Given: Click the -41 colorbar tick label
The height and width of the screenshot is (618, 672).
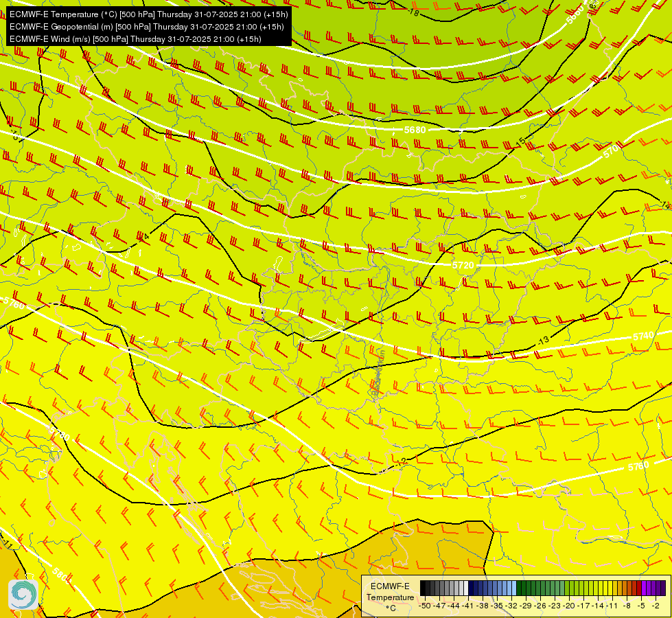Looking at the screenshot, I should [468, 606].
